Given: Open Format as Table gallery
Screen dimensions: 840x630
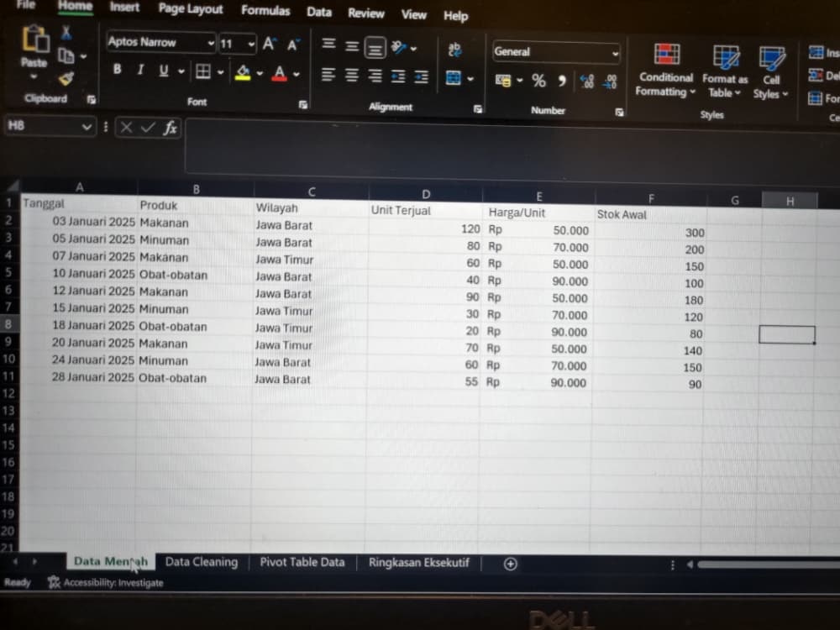Looking at the screenshot, I should 725,71.
